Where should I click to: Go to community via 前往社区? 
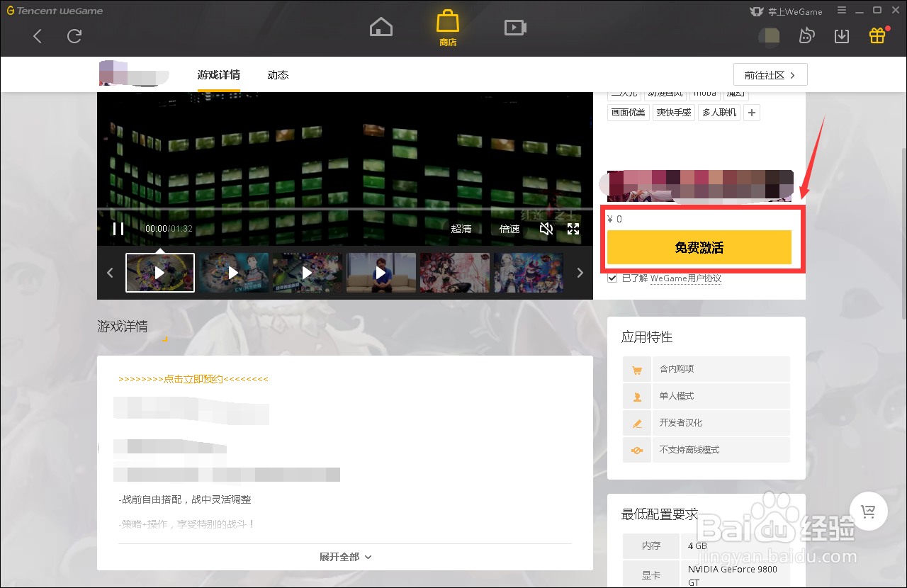point(770,74)
